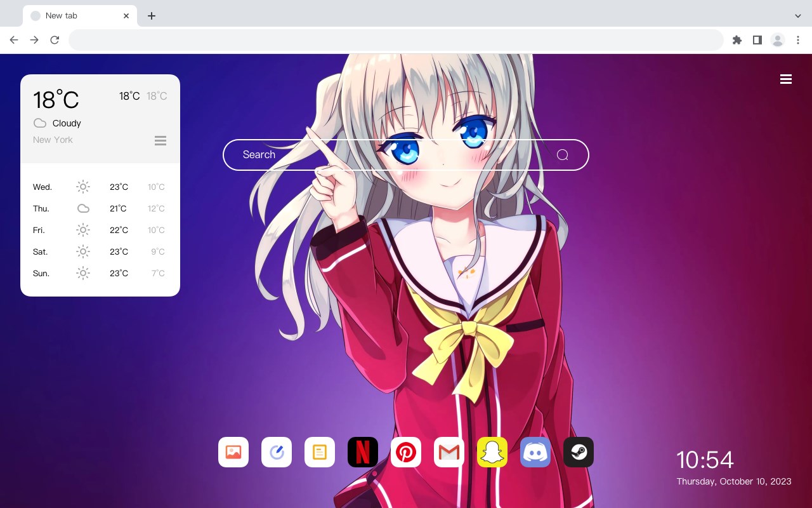812x508 pixels.
Task: Open the Extensions puzzle icon
Action: coord(737,40)
